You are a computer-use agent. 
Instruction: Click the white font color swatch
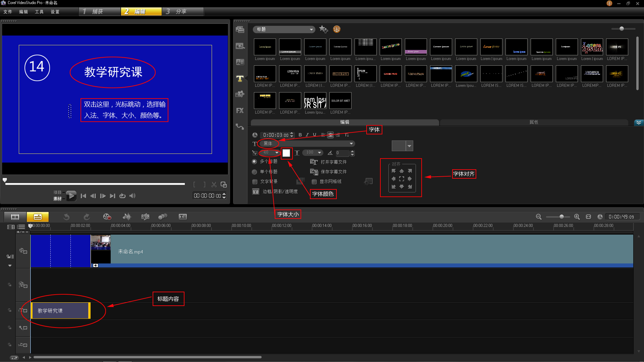[x=286, y=153]
